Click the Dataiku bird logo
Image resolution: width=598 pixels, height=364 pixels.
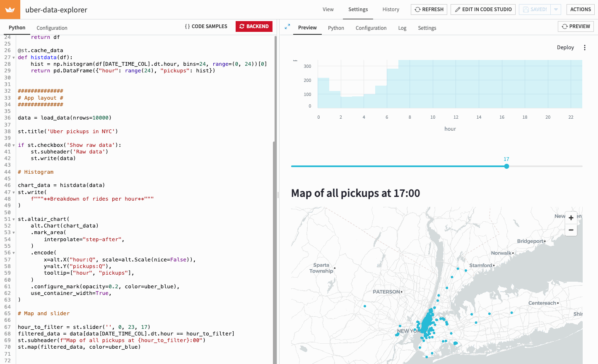coord(10,10)
